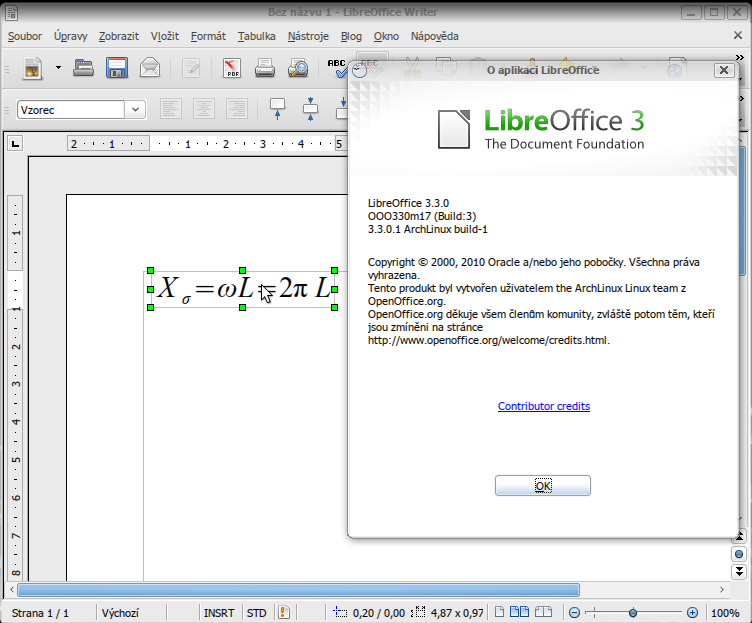Click OK in the About dialog
Image resolution: width=752 pixels, height=623 pixels.
pos(543,485)
